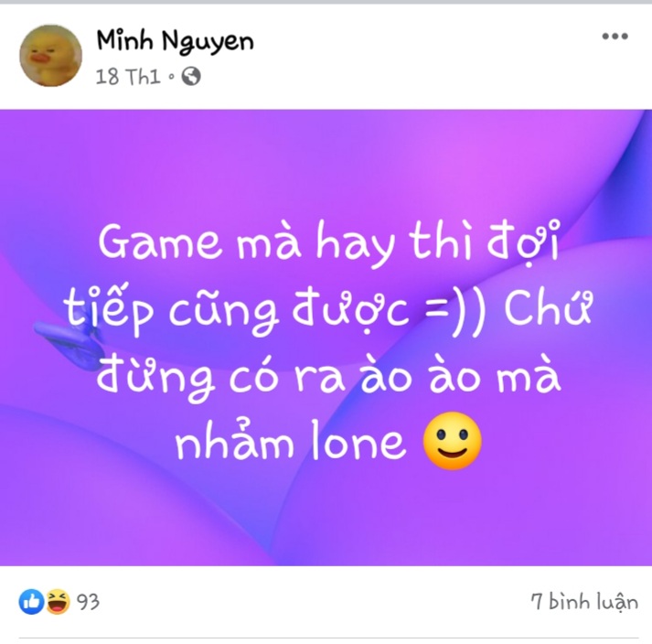Click the smiley emoji in the post

(x=453, y=441)
